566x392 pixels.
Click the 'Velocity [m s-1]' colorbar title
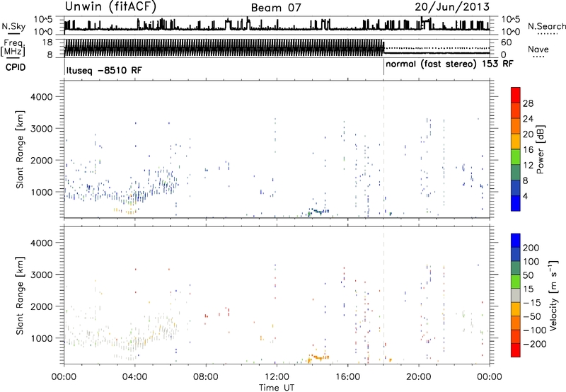pyautogui.click(x=553, y=295)
